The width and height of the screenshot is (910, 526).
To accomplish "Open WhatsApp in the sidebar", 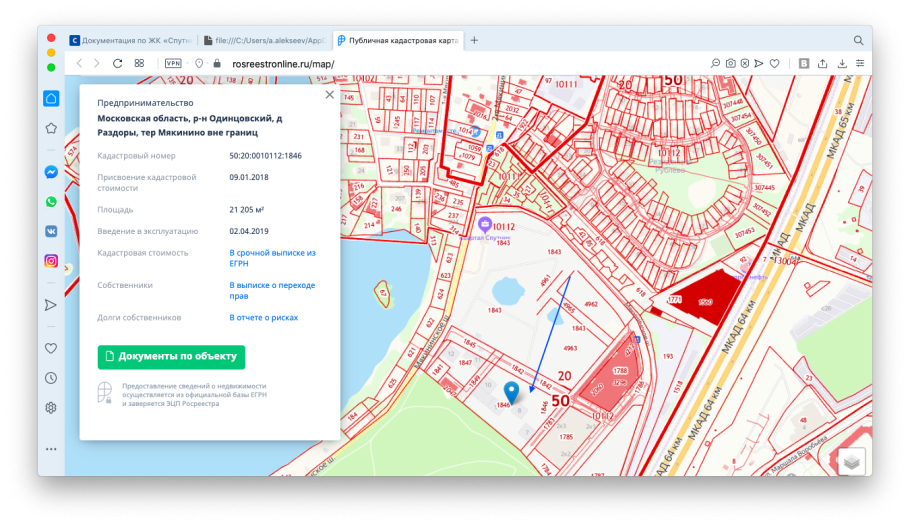I will 51,202.
